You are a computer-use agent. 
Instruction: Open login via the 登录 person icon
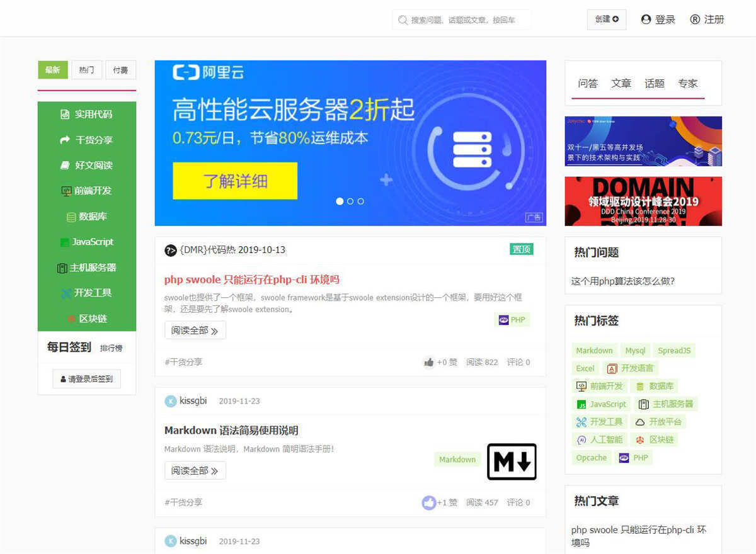coord(644,20)
